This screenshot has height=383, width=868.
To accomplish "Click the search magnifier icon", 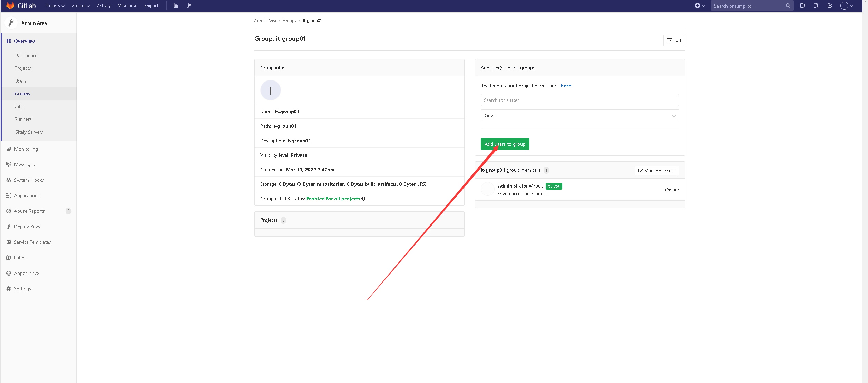I will (788, 6).
